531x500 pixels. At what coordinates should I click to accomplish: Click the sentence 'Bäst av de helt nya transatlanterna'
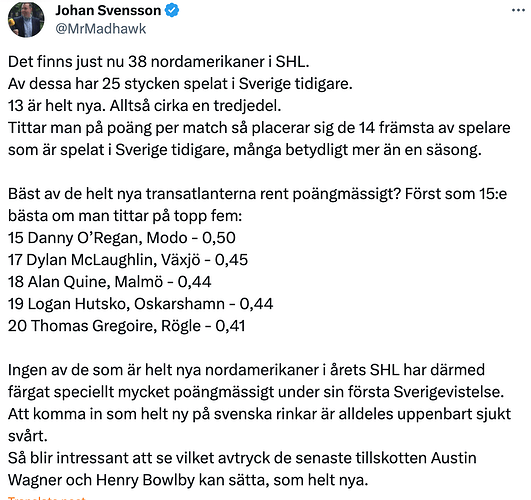[204, 194]
